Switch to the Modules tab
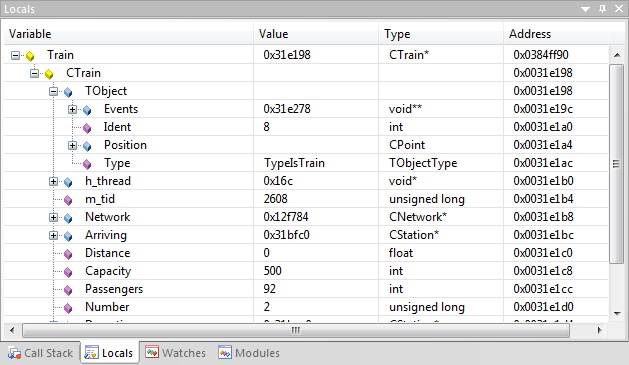The image size is (629, 365). (x=249, y=353)
